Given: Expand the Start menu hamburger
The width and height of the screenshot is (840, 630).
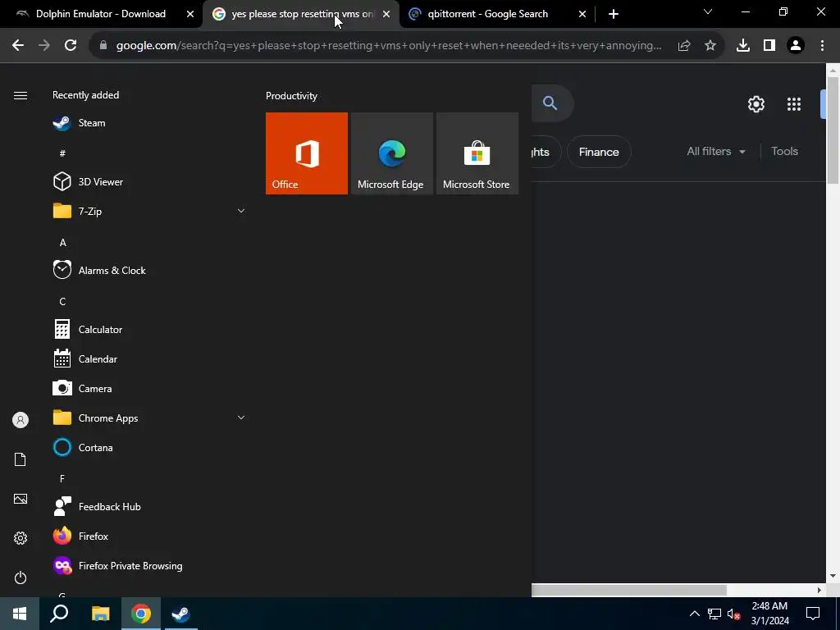Looking at the screenshot, I should coord(21,95).
